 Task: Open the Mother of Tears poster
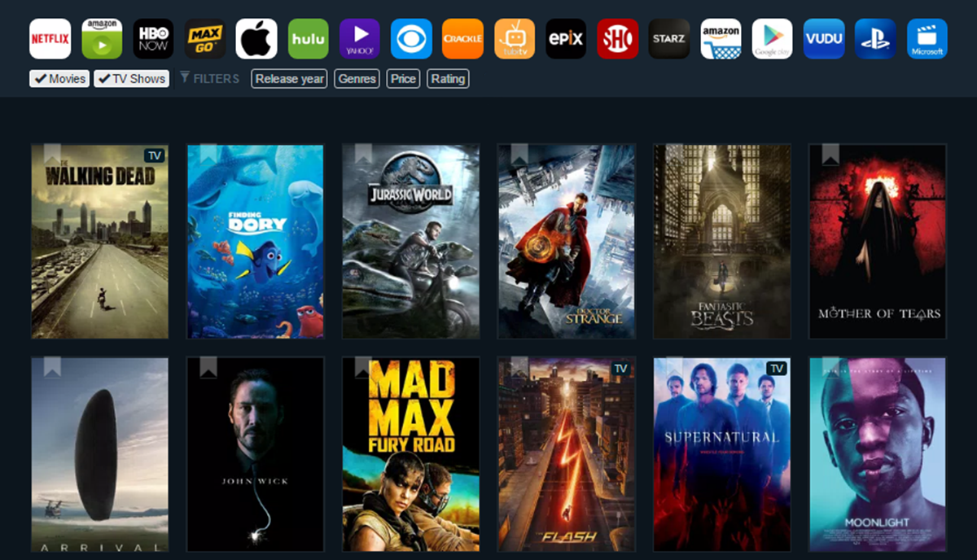click(x=878, y=242)
